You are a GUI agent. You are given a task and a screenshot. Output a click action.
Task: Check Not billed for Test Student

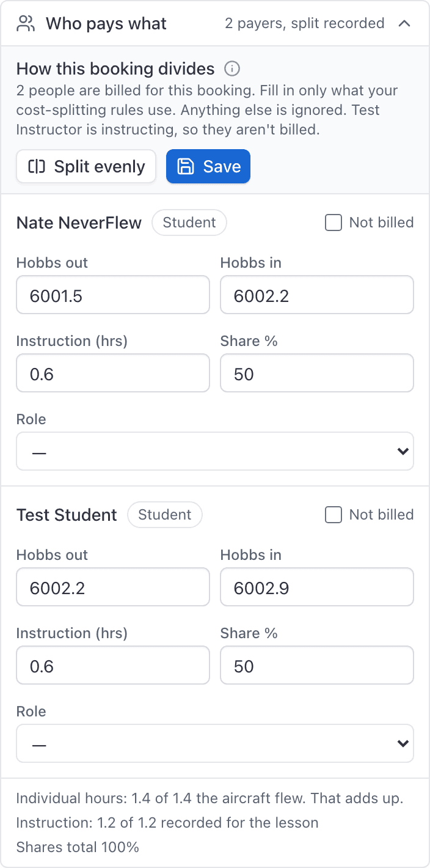click(333, 515)
